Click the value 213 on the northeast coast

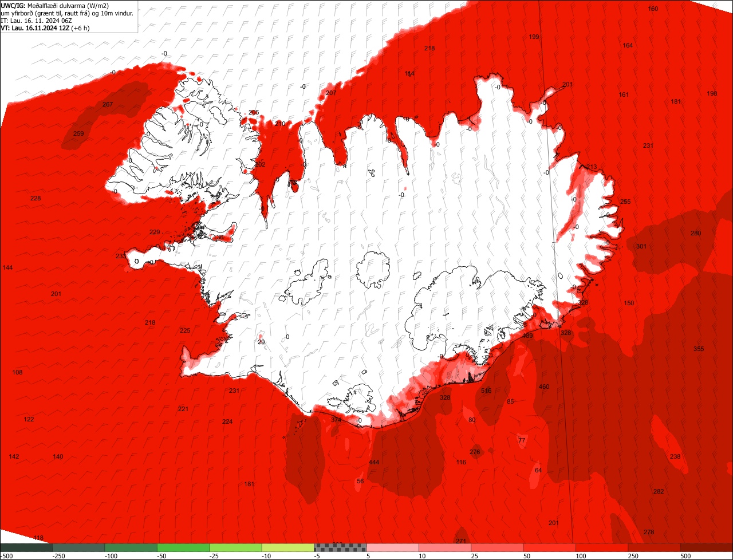click(592, 168)
